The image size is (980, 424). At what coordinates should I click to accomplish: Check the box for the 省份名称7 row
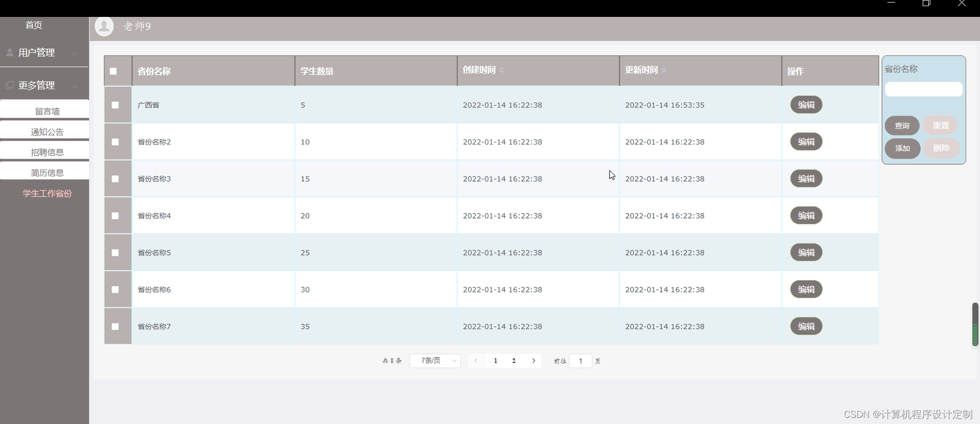pyautogui.click(x=115, y=326)
